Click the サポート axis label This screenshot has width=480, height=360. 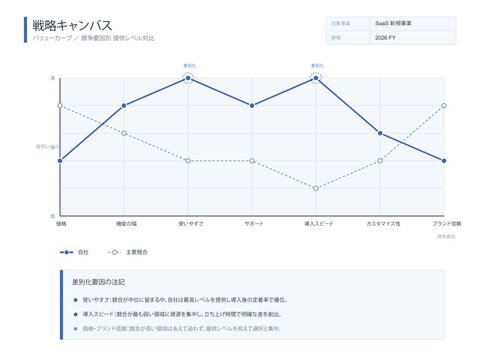pyautogui.click(x=254, y=224)
